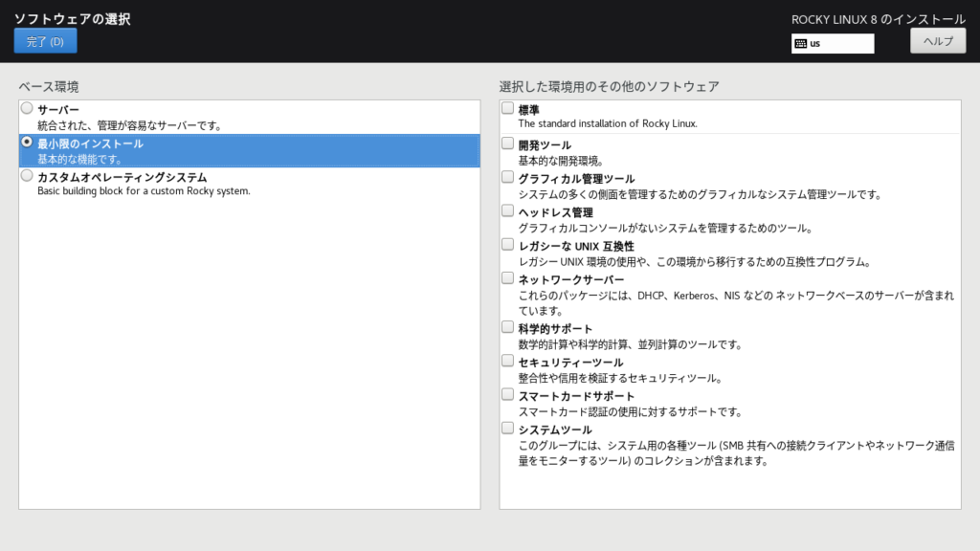Tick the グラフィカル管理ツール checkbox

507,177
